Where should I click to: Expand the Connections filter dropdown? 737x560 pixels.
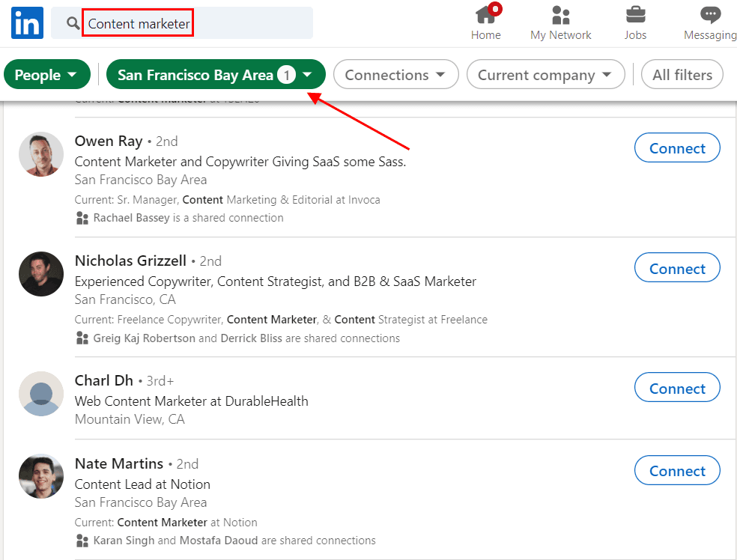click(x=395, y=74)
